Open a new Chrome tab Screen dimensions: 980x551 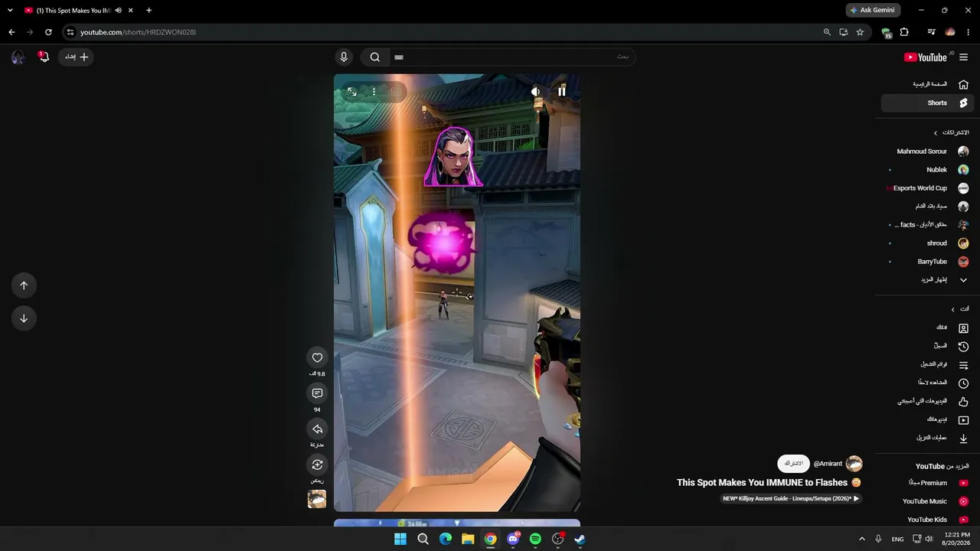click(149, 11)
